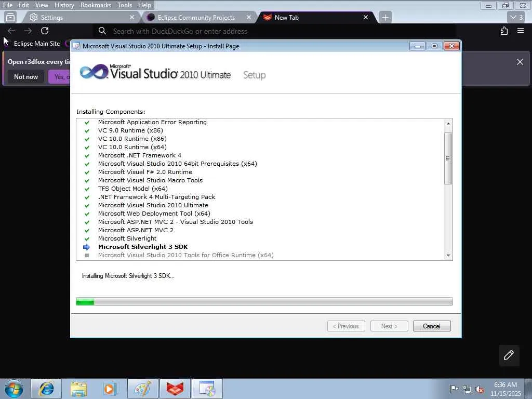Screen dimensions: 532x399
Task: Open the Tools menu
Action: coord(125,5)
